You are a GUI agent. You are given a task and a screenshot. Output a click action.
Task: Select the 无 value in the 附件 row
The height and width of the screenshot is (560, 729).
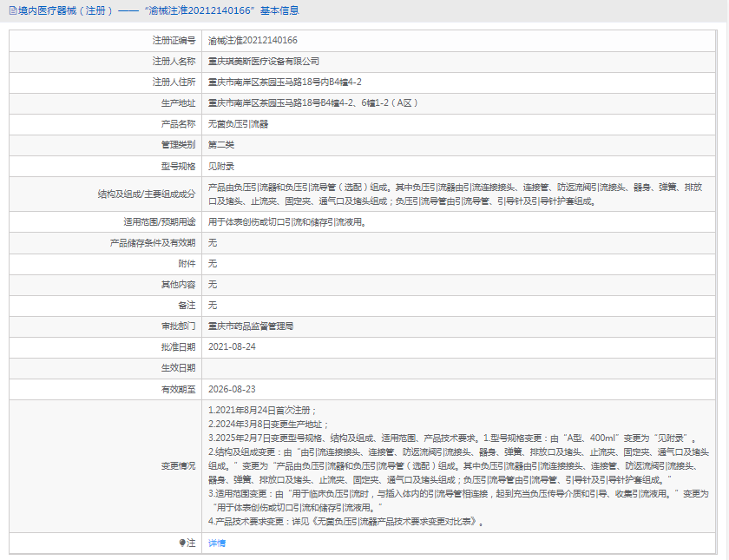213,264
